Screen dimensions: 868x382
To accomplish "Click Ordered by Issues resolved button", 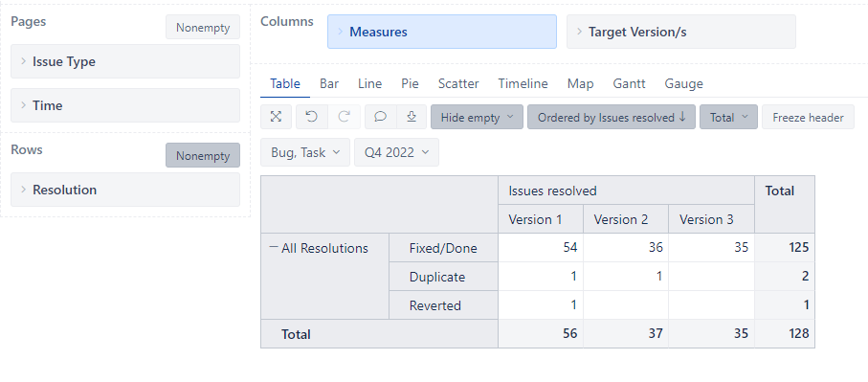I will [612, 117].
